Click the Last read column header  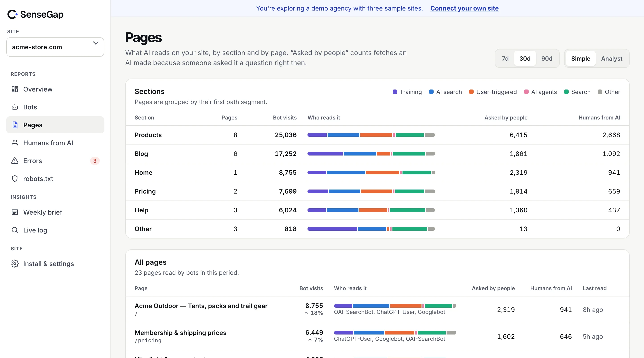(595, 288)
